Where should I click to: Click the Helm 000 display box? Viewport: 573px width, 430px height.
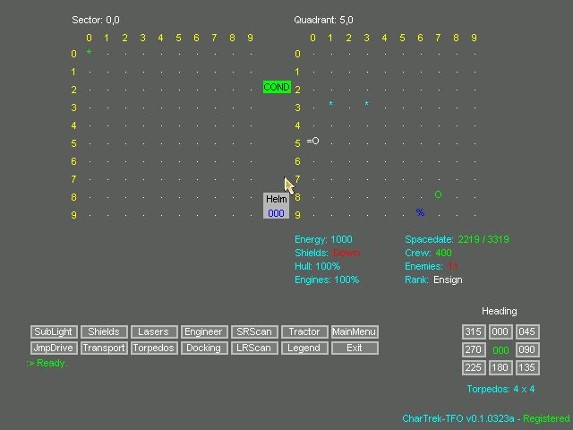pos(276,206)
